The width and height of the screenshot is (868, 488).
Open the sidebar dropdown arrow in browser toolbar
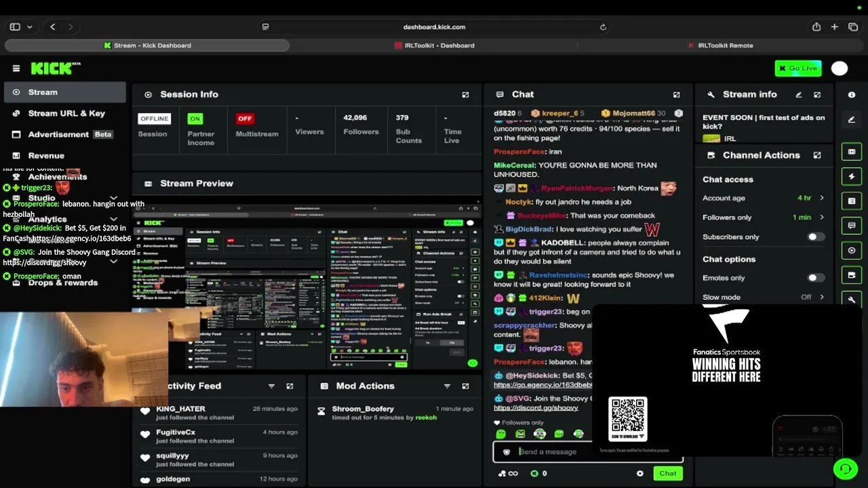point(30,27)
